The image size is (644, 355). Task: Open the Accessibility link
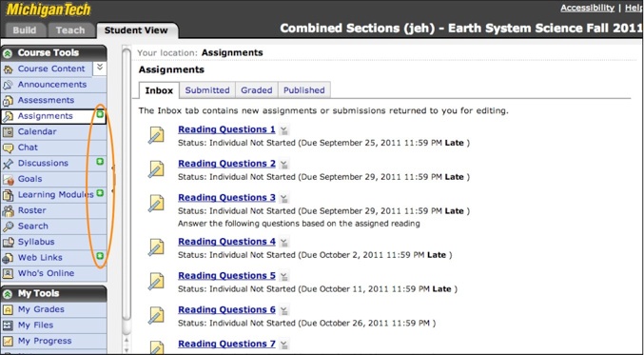click(x=587, y=8)
